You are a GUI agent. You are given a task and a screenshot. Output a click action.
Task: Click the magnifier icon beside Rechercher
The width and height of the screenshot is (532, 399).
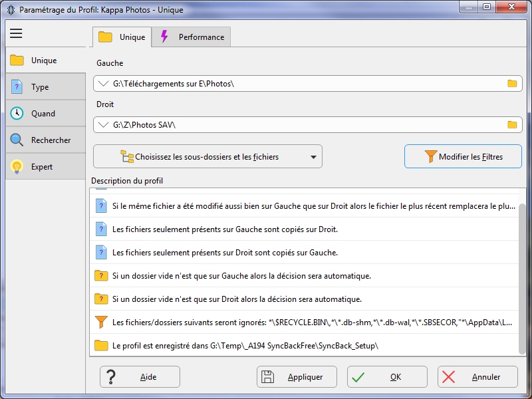[17, 140]
